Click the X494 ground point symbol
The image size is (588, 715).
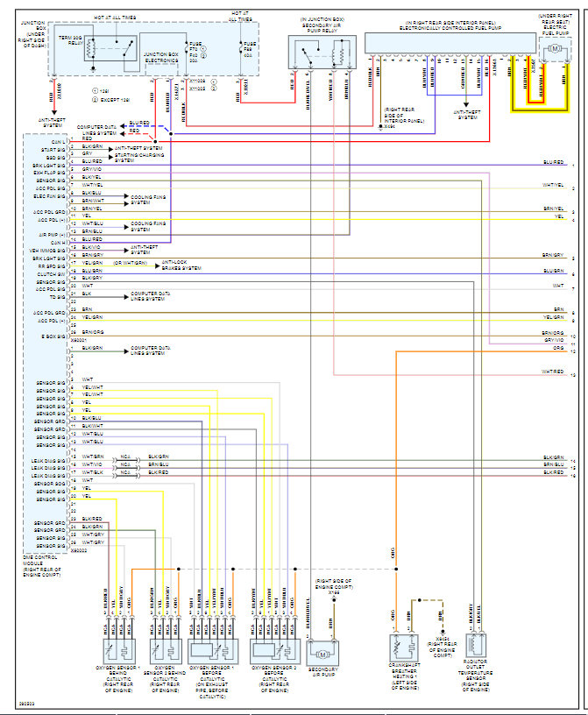coord(380,126)
